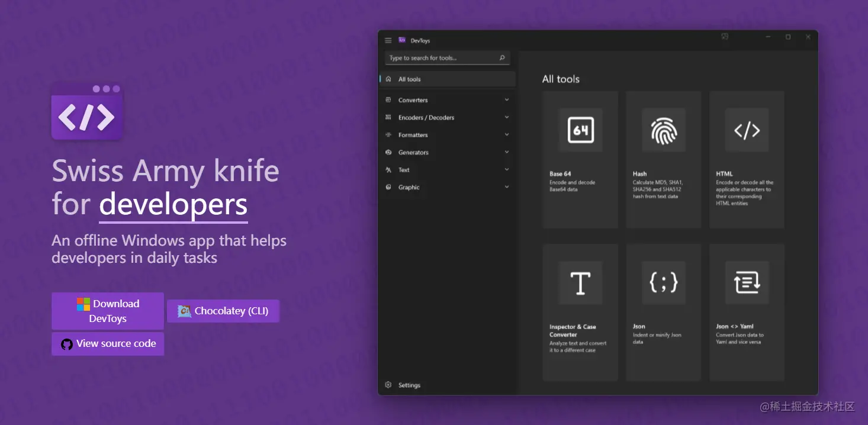Select the Formatters menu item
The width and height of the screenshot is (868, 425).
point(448,135)
